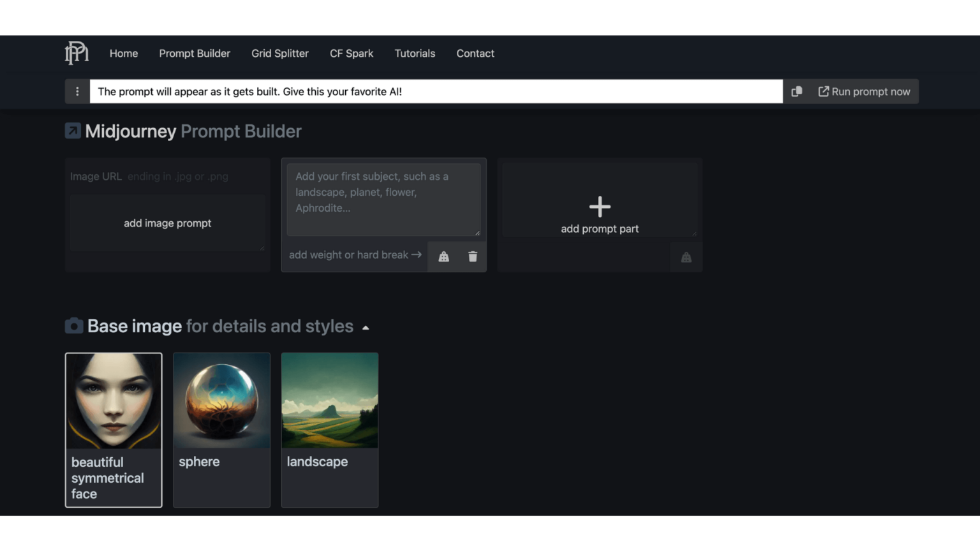Image resolution: width=980 pixels, height=551 pixels.
Task: Delete the subject using the trash icon
Action: (x=472, y=256)
